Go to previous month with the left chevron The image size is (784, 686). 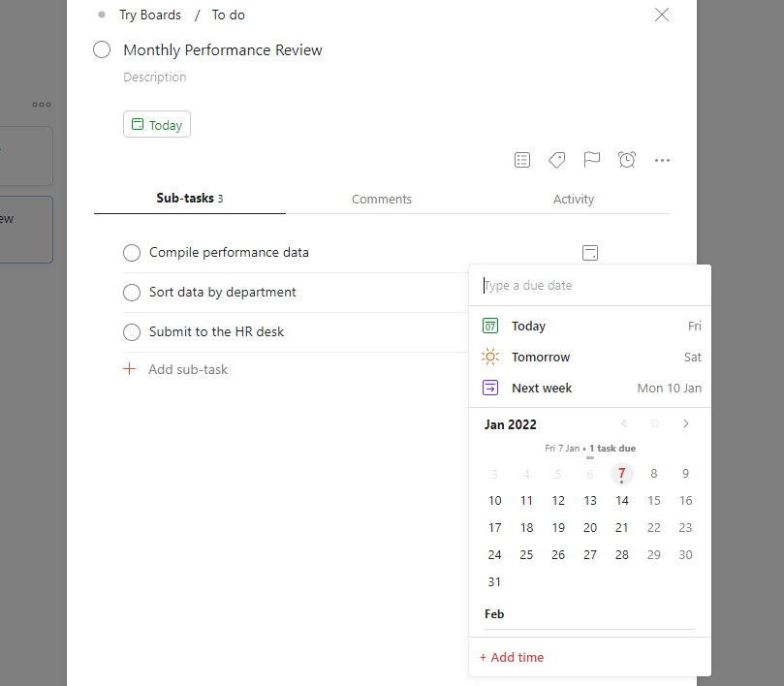coord(624,423)
